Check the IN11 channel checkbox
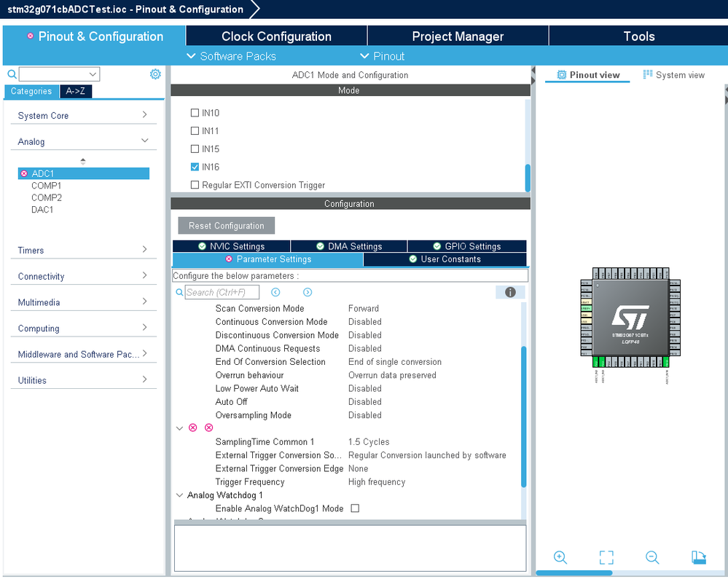Viewport: 728px width, 579px height. pyautogui.click(x=195, y=131)
